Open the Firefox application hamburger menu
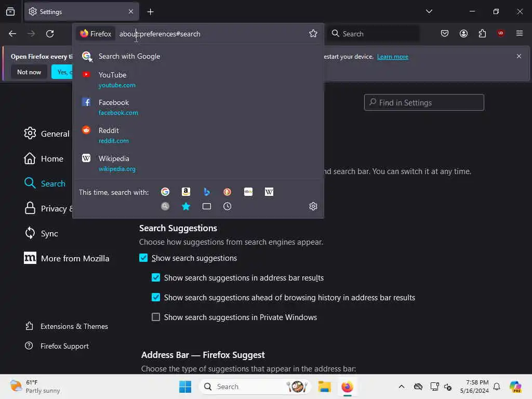Screen dimensions: 532x399 click(x=520, y=33)
